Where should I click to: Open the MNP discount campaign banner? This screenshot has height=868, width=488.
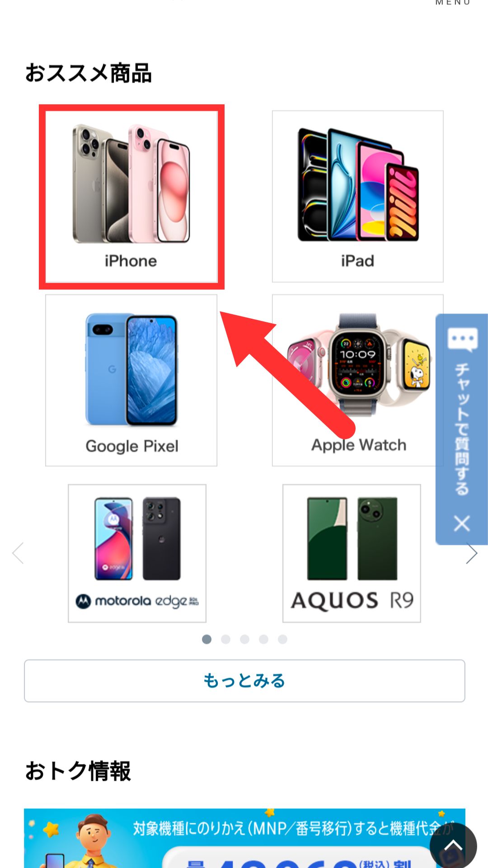(244, 838)
